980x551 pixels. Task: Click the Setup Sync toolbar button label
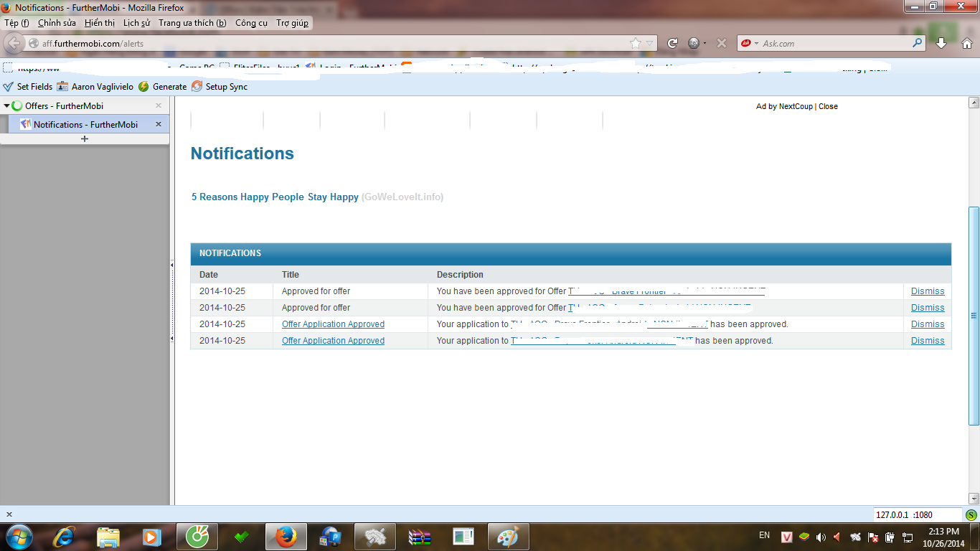click(x=227, y=87)
